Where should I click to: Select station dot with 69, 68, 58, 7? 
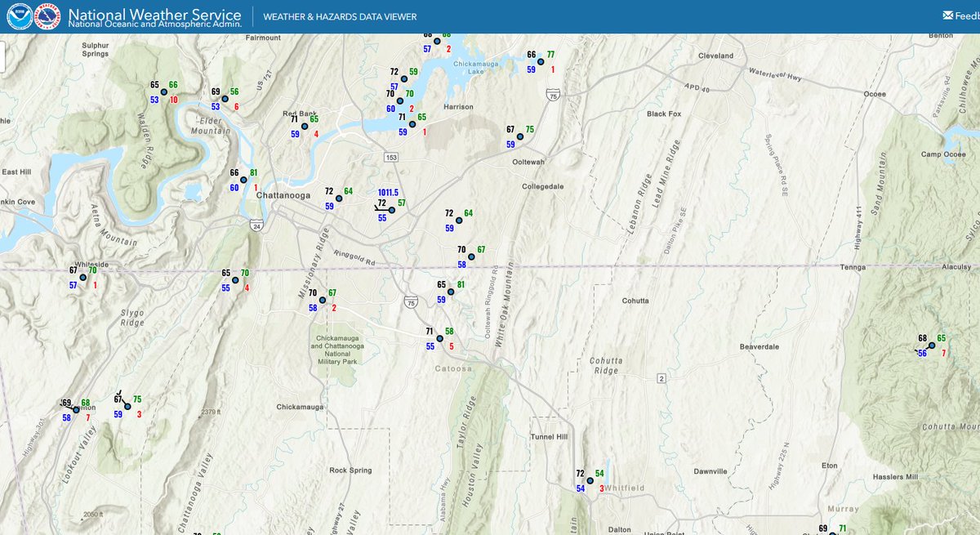coord(76,410)
